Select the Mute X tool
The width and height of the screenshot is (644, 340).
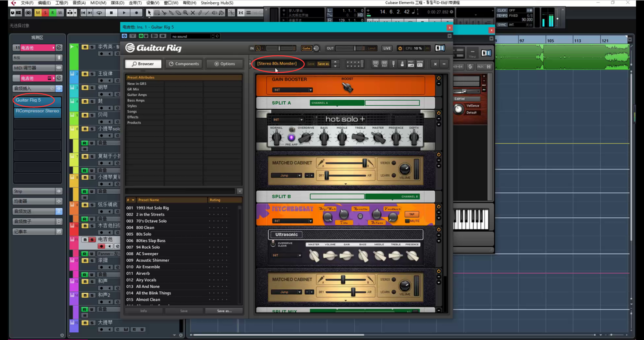pos(193,13)
